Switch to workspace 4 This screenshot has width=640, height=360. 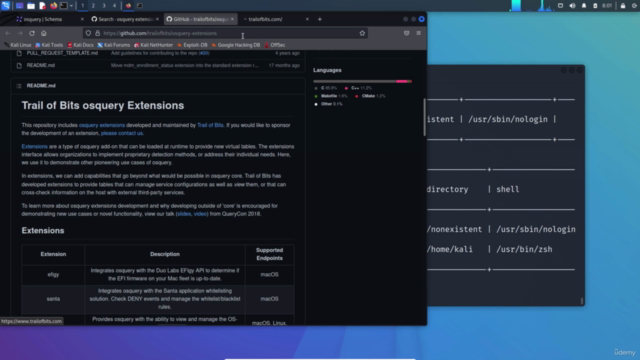(x=114, y=6)
